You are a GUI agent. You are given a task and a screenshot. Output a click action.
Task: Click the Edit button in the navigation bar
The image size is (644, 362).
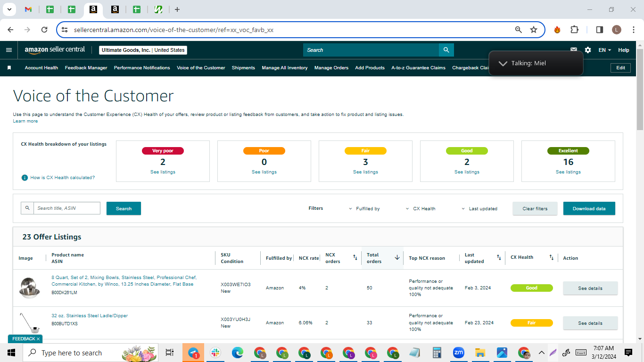click(621, 68)
